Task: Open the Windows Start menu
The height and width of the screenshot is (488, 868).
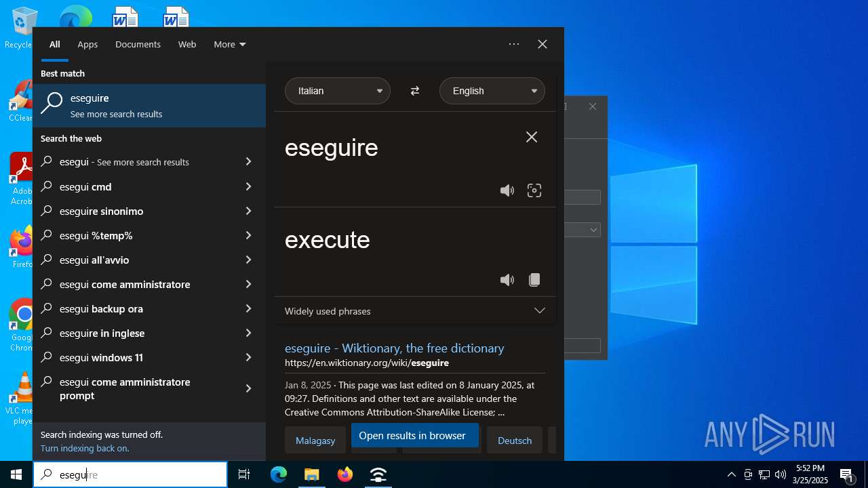Action: click(16, 474)
